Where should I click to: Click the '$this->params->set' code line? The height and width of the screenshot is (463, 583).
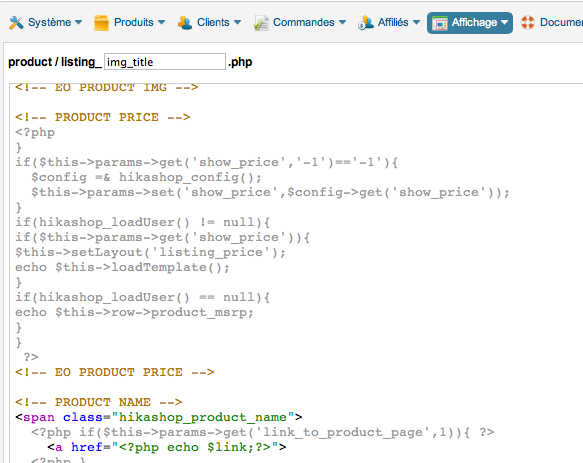click(x=270, y=192)
